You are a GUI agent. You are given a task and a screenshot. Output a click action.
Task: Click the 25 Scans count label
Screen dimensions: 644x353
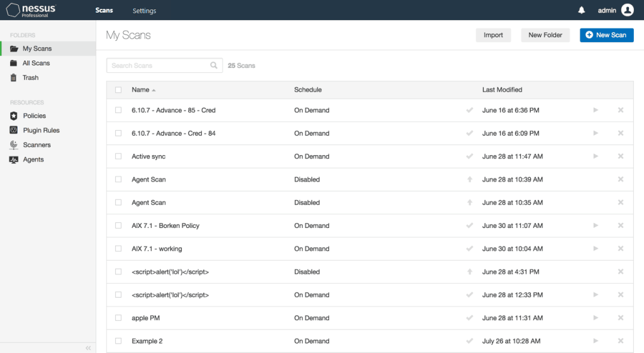pyautogui.click(x=241, y=65)
